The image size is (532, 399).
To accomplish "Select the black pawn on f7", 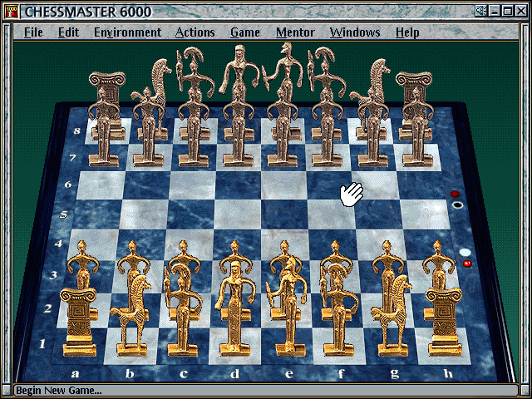I will coord(328,129).
